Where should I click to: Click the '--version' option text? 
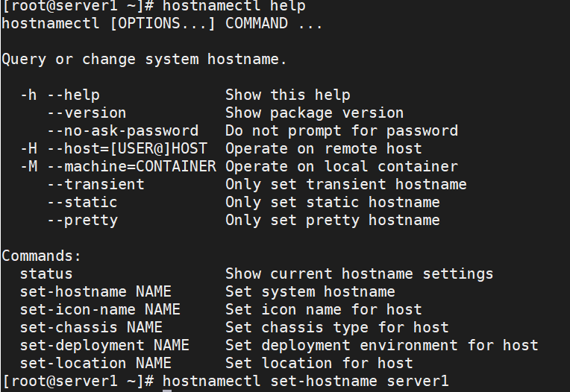(x=87, y=113)
